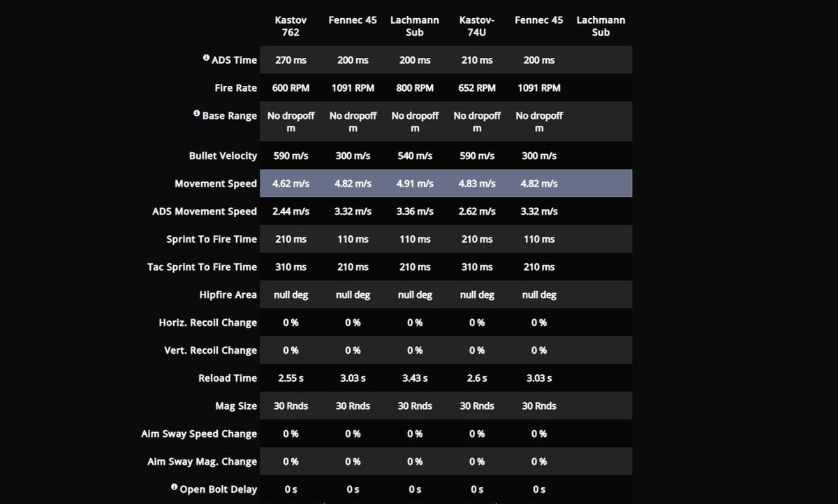Screen dimensions: 838x504
Task: Click the Reload Time row label
Action: (x=228, y=378)
